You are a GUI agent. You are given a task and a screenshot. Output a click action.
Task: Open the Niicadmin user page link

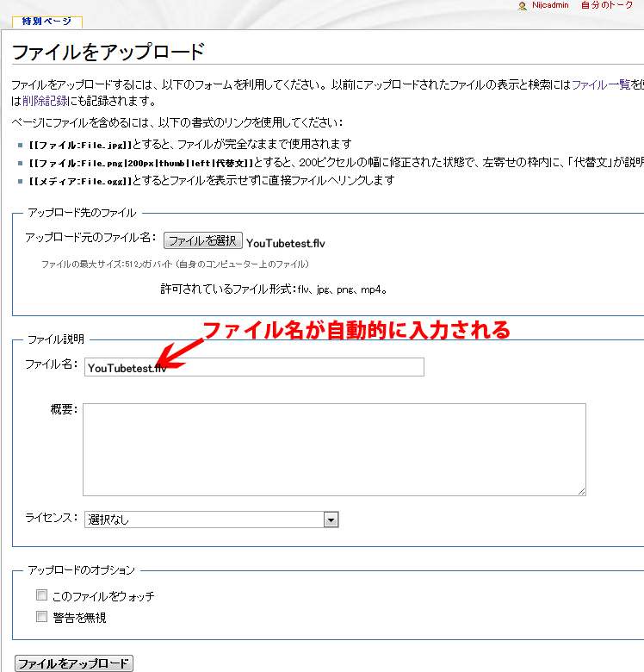[x=550, y=5]
